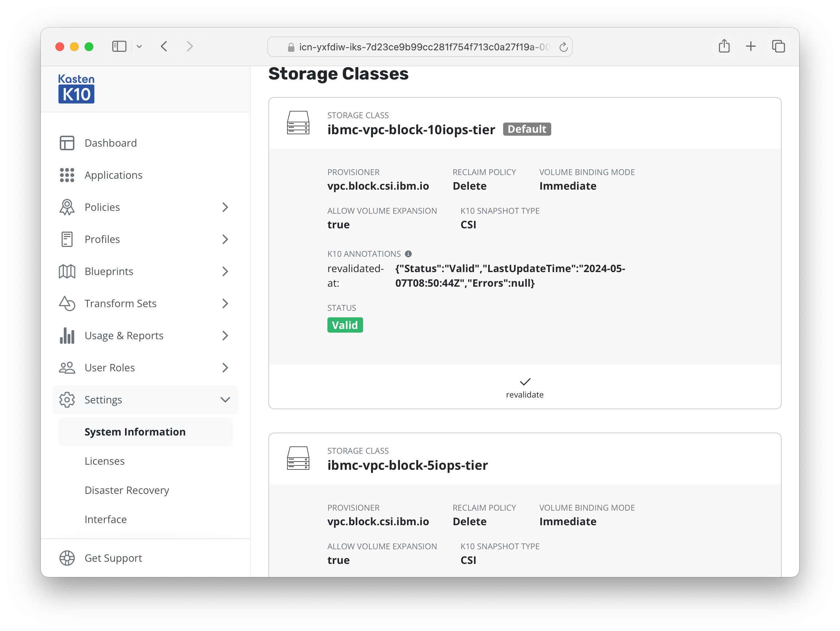Click the "revalidated-at:" annotation key
840x631 pixels.
tap(355, 276)
